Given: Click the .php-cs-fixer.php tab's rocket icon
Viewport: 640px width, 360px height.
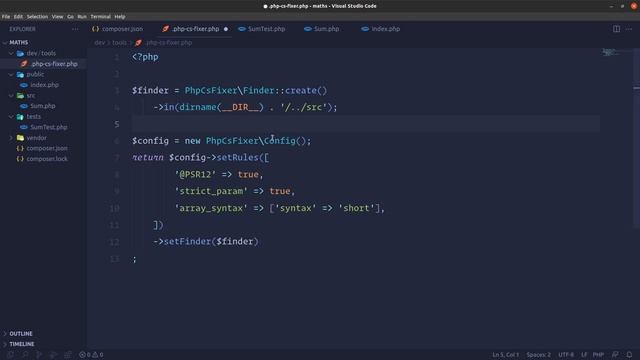Looking at the screenshot, I should click(165, 29).
